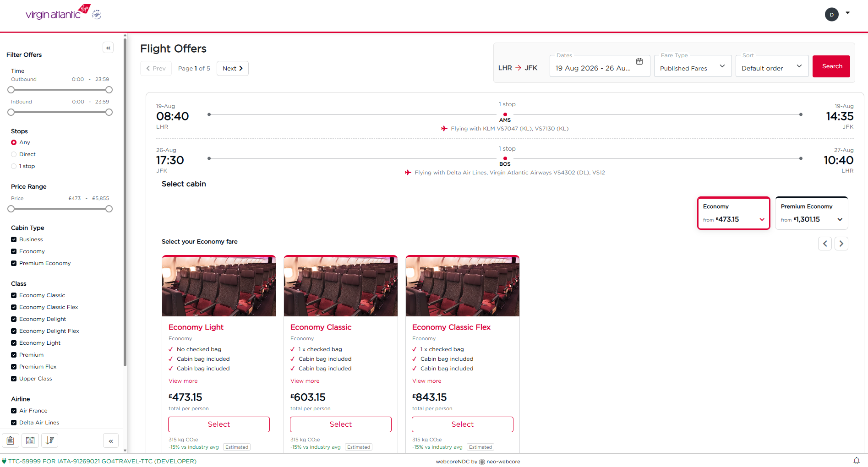
Task: Click the Economy Light cabin photo
Action: [219, 286]
